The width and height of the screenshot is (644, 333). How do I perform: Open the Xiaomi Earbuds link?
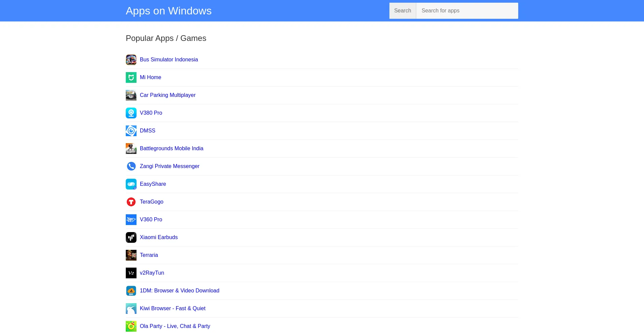tap(159, 237)
